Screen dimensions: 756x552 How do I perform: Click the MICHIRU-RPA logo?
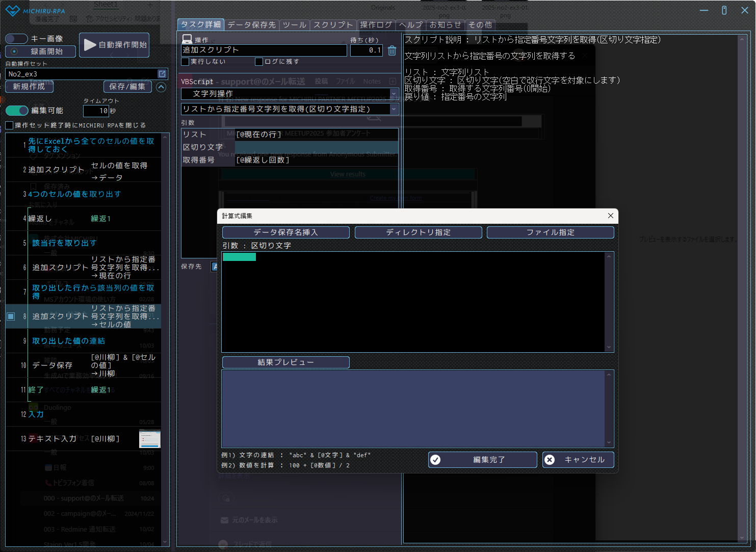[35, 11]
